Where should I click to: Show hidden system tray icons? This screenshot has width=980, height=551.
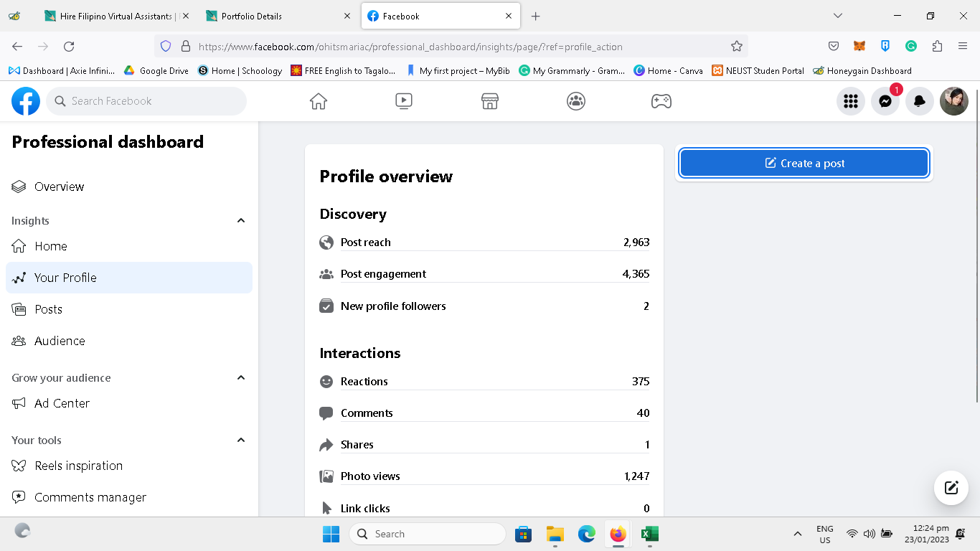pos(797,534)
